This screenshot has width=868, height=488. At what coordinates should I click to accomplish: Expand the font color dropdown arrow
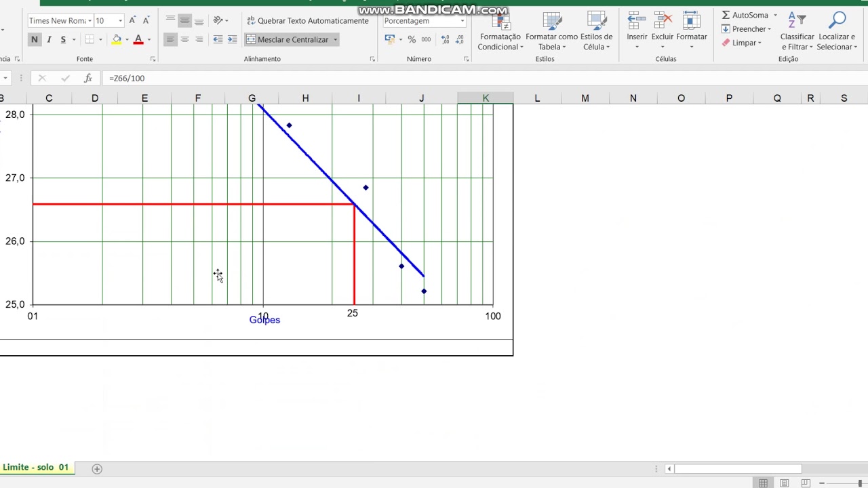point(149,40)
